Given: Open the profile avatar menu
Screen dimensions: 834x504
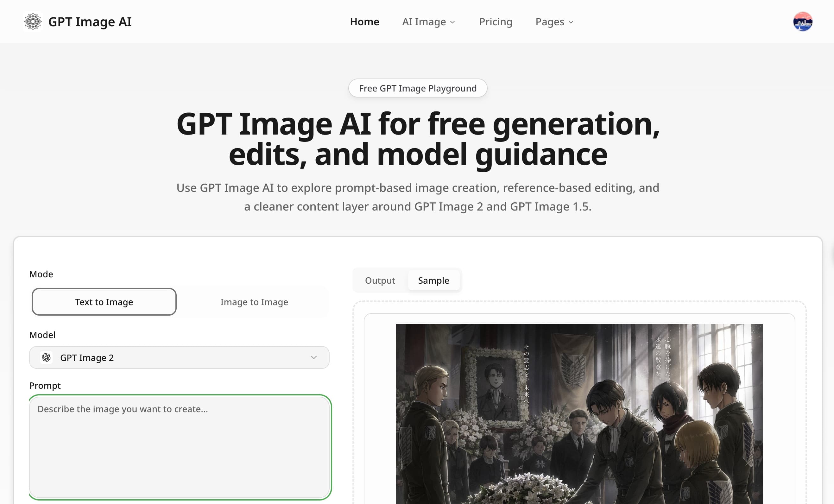Looking at the screenshot, I should tap(802, 22).
